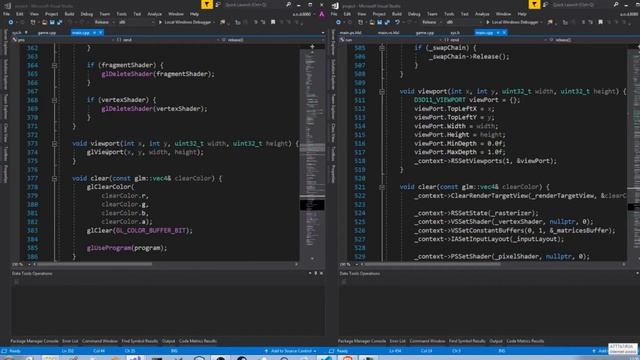The image size is (640, 360).
Task: Click Open File icon in Direct3D window toolbar
Action: pos(372,22)
